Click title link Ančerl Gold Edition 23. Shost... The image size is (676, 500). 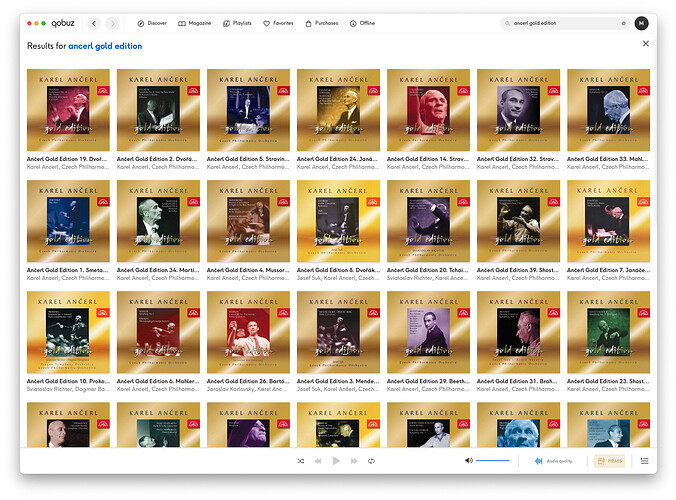click(608, 381)
